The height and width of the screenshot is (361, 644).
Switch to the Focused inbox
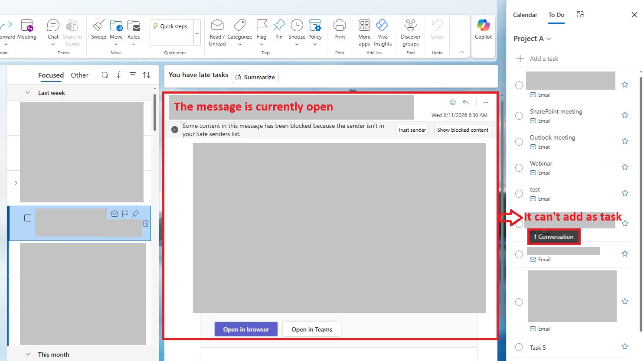[x=51, y=75]
